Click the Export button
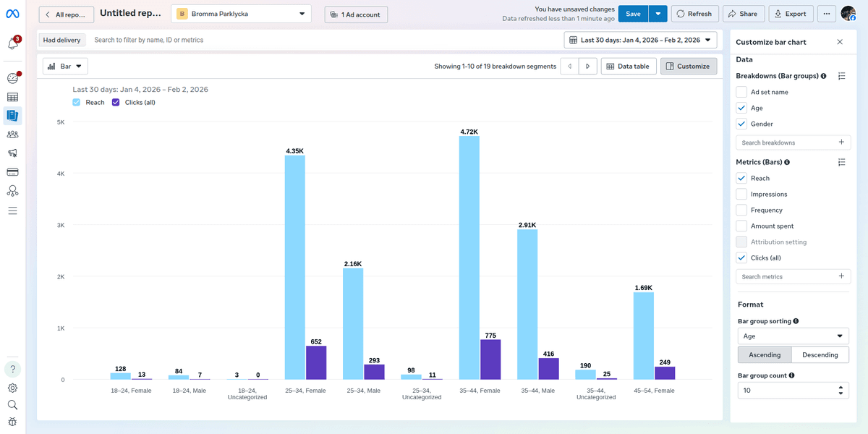 point(790,14)
